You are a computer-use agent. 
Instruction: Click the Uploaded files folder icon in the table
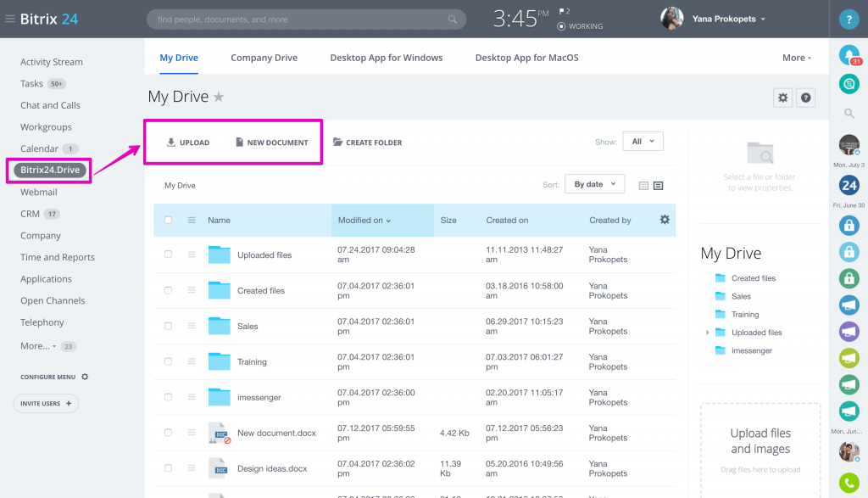(x=220, y=255)
